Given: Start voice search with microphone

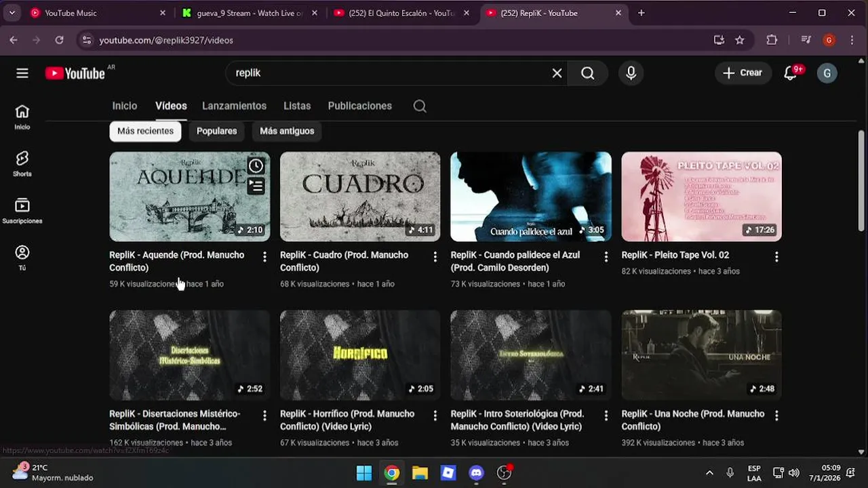Looking at the screenshot, I should [631, 73].
